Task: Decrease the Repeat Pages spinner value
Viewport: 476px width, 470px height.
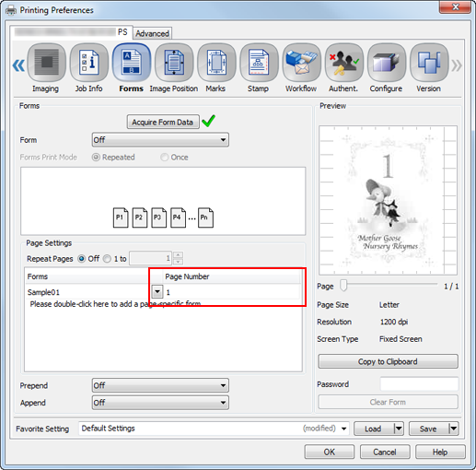Action: 178,262
